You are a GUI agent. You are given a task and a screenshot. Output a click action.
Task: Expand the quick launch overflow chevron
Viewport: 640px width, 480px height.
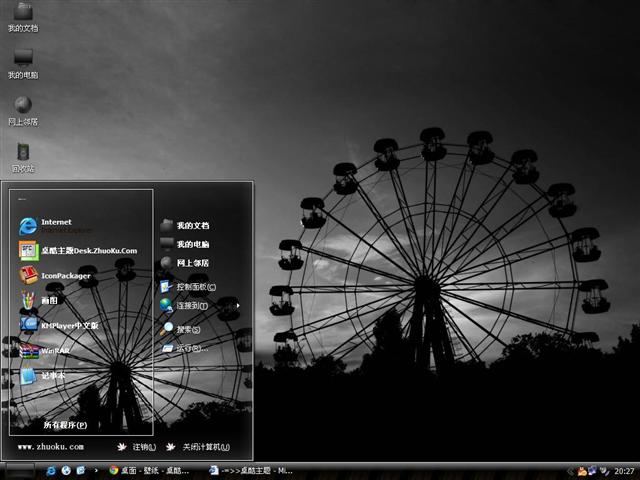[x=96, y=471]
